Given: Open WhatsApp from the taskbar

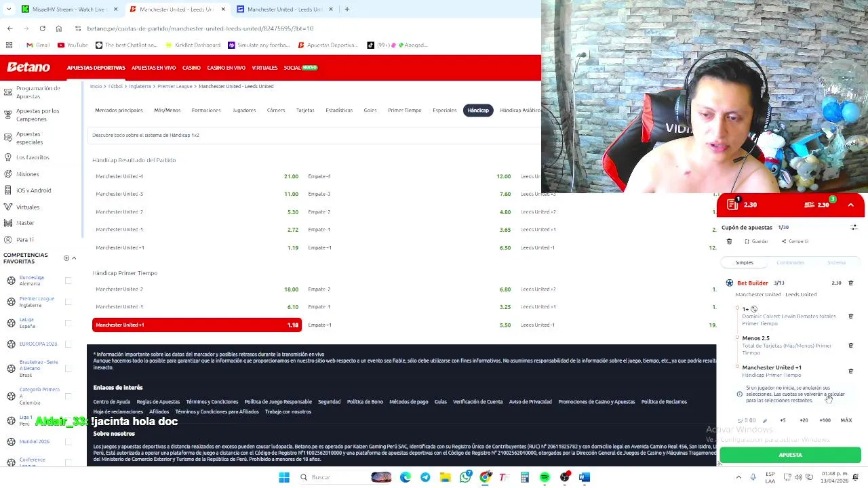Looking at the screenshot, I should pyautogui.click(x=465, y=477).
